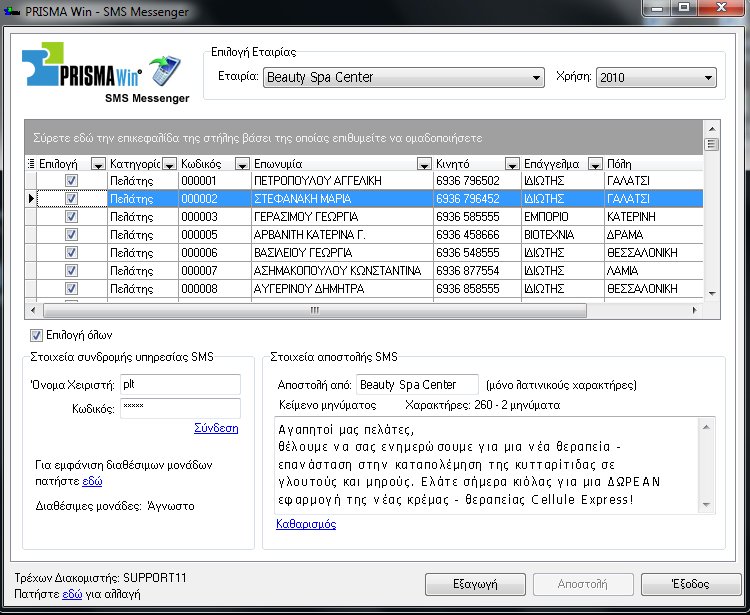
Task: Click the Καθαρισμός clear link
Action: tap(306, 524)
